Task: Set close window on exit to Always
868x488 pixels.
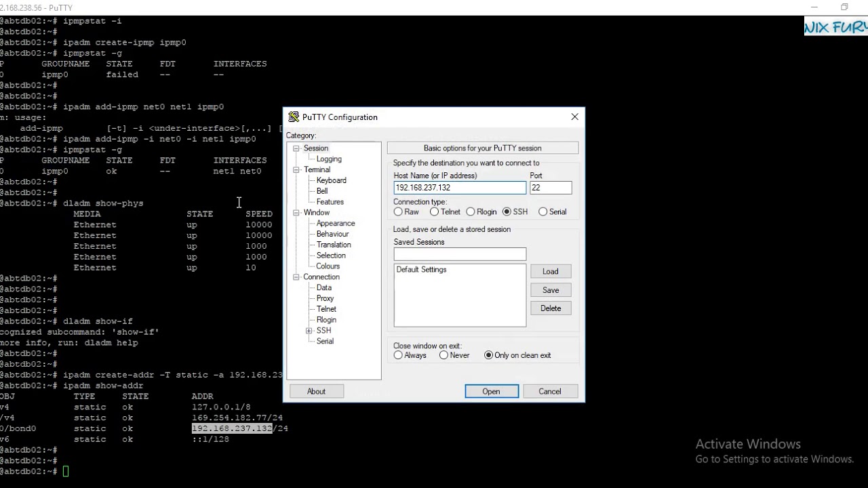Action: [398, 355]
